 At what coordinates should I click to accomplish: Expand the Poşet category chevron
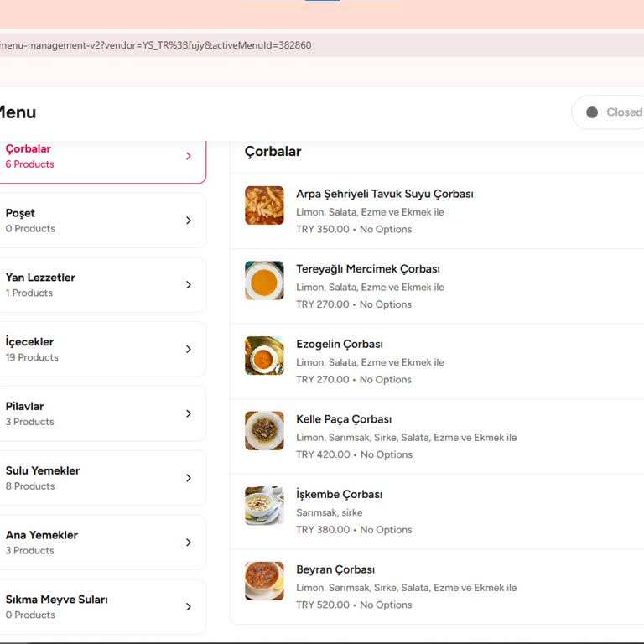[x=189, y=221]
